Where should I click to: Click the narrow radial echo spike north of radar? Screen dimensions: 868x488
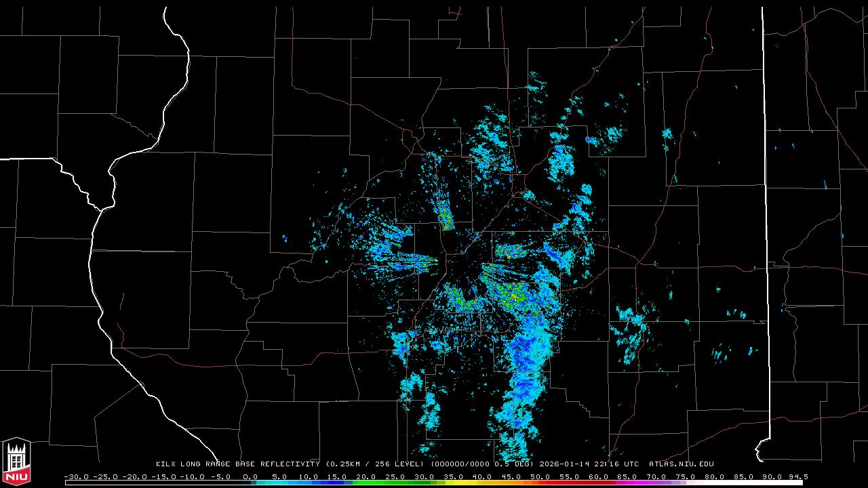445,211
